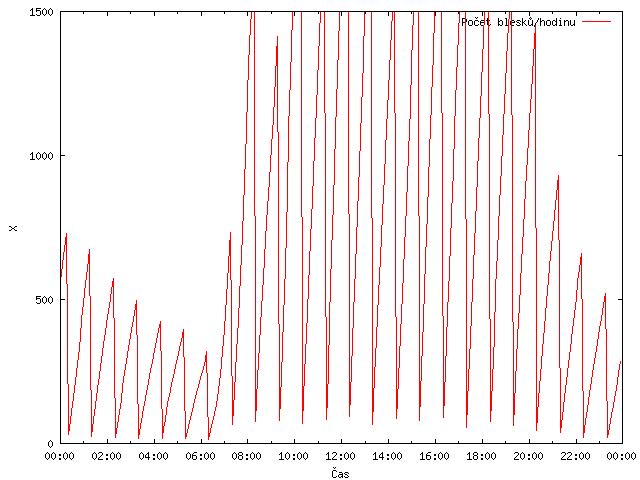Click the legend label "Počet blesků/hodinu"

[518, 22]
